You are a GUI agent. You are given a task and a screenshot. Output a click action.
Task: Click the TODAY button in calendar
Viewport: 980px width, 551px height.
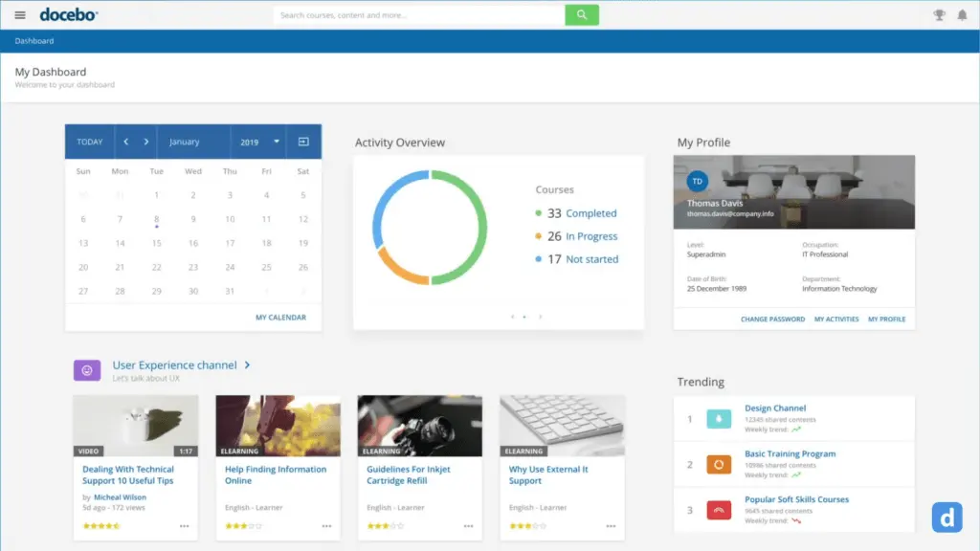click(89, 142)
